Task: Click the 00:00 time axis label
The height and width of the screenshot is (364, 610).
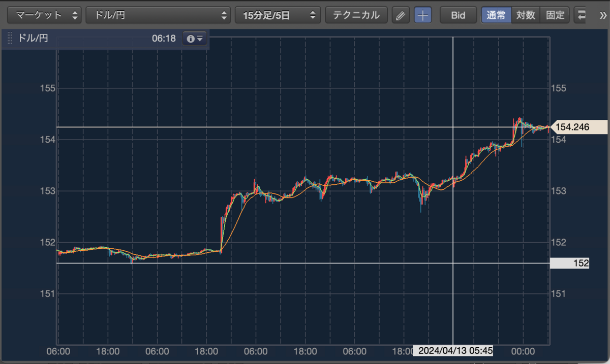Action: 523,351
